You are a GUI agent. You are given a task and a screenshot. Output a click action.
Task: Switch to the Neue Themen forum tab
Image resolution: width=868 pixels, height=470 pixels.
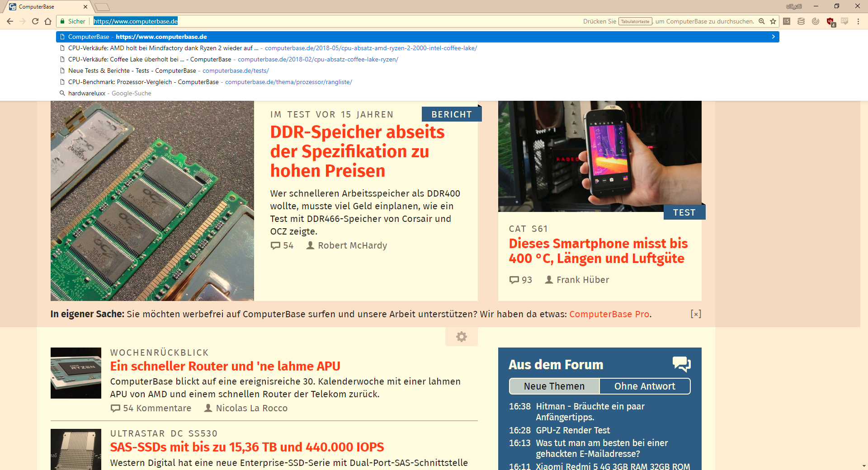pos(554,386)
